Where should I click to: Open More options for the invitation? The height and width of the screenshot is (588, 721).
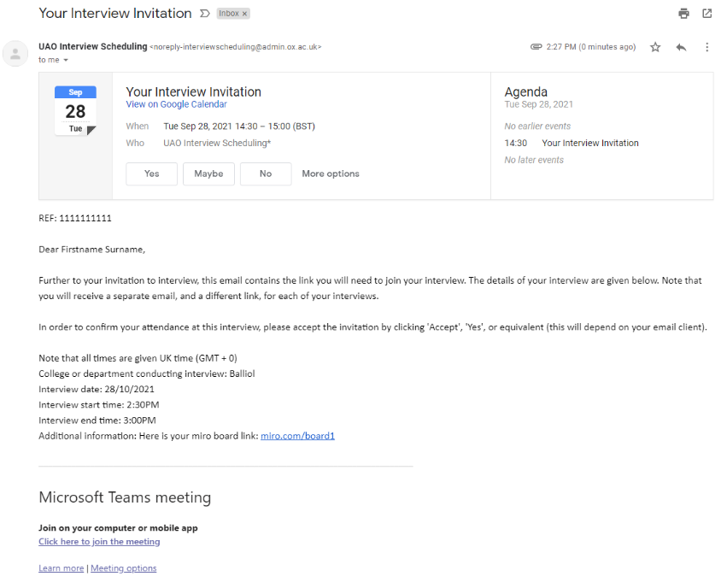[330, 173]
